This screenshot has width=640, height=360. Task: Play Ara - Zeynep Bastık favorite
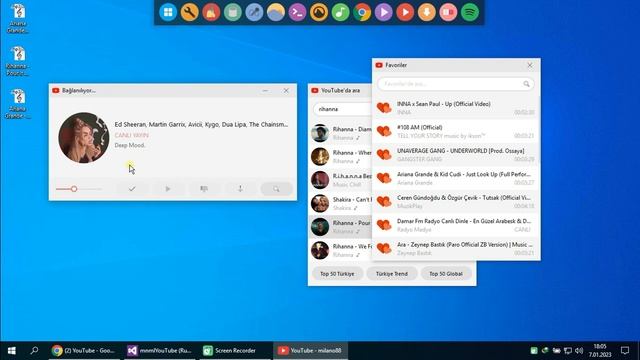click(456, 248)
